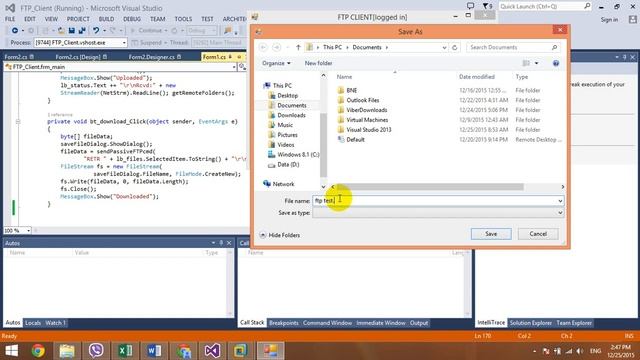
Task: Switch to the Solution Explorer tab
Action: click(x=531, y=323)
